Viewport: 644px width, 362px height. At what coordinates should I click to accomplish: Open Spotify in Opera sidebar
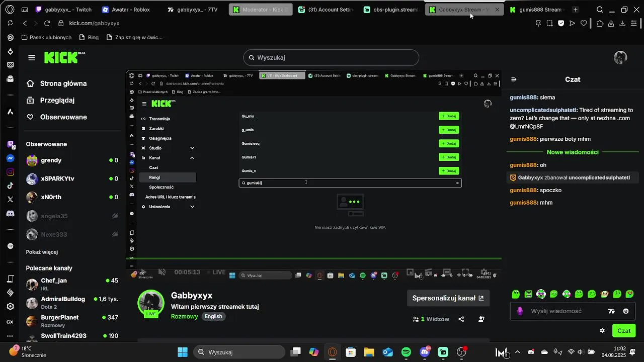[x=10, y=246]
